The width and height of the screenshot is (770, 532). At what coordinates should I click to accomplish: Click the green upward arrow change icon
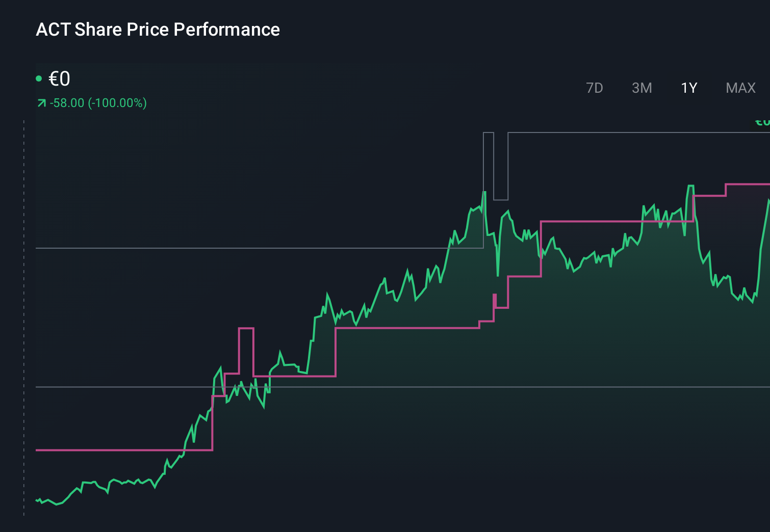(x=41, y=102)
